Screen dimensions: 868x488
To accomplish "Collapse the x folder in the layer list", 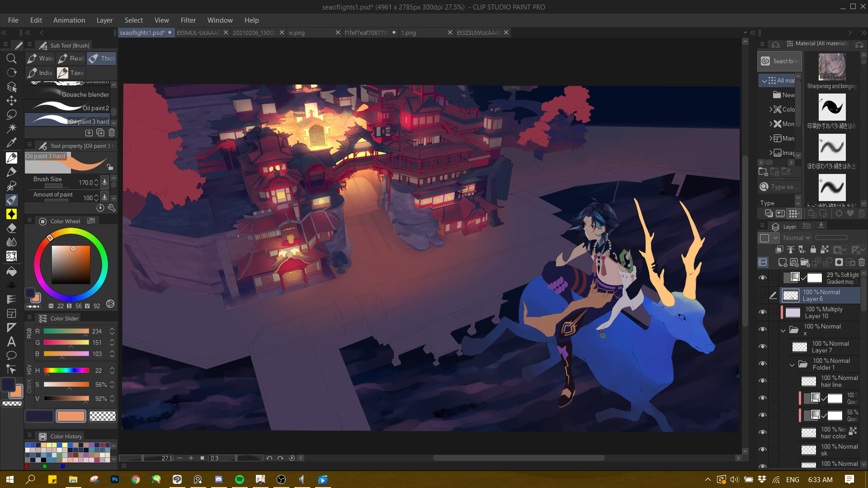I will click(x=783, y=330).
